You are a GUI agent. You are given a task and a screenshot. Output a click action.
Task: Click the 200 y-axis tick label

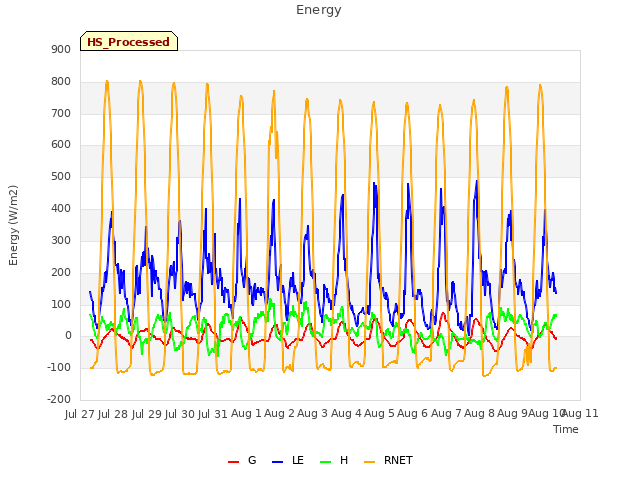click(x=61, y=272)
